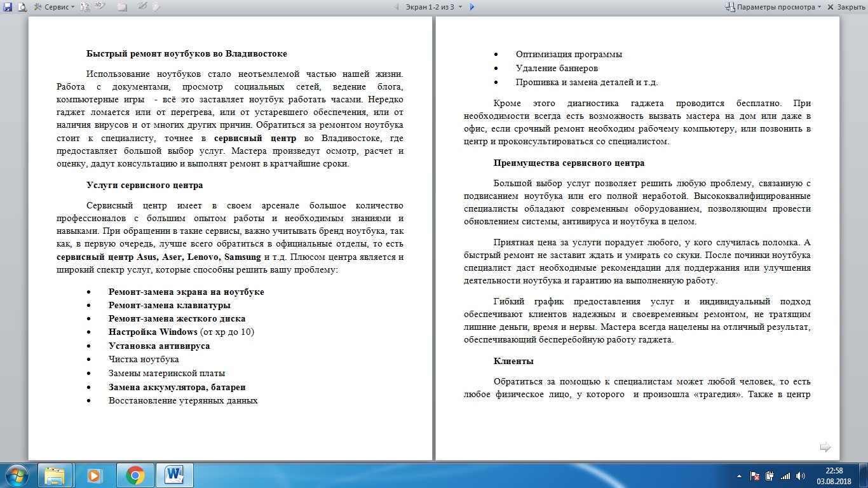This screenshot has height=488, width=868.
Task: Click the heading Услуги сервисного центра
Action: [x=145, y=186]
